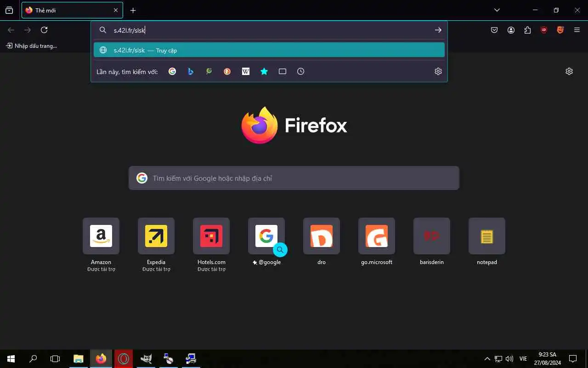Select the "Thẻ mới" tab
This screenshot has height=368, width=588.
click(72, 10)
